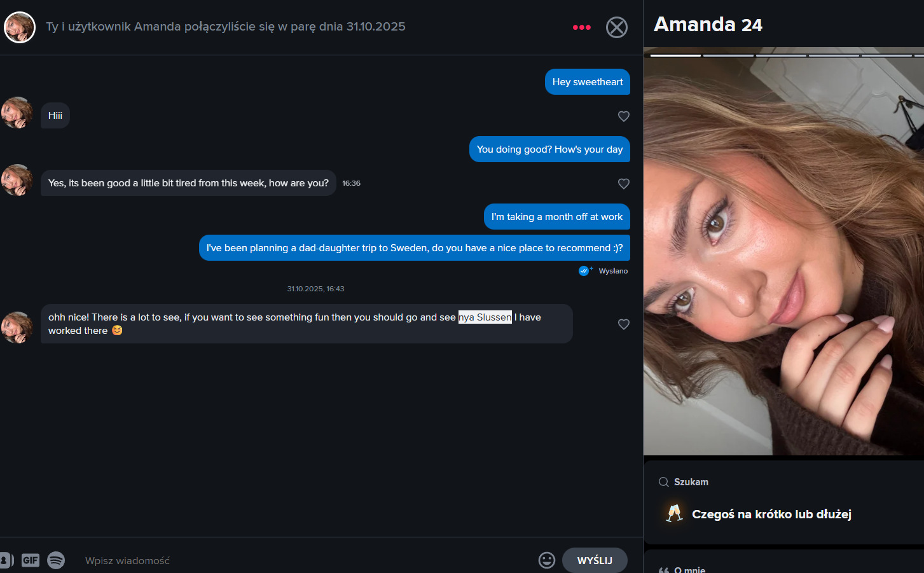The width and height of the screenshot is (924, 573).
Task: Select the second photo indicator segment
Action: click(x=727, y=55)
